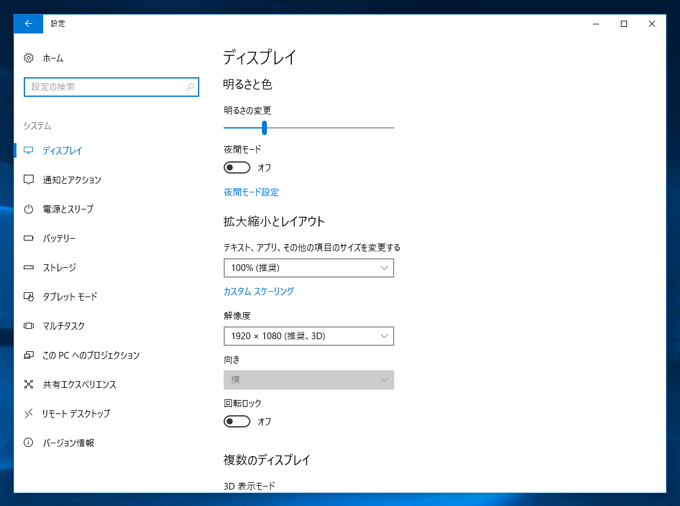Click the brightness slider handle

(264, 128)
